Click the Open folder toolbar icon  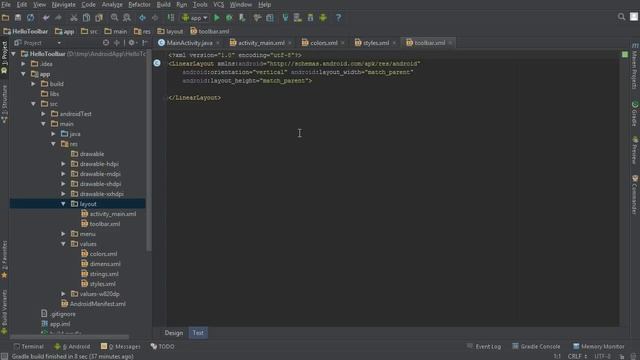pyautogui.click(x=5, y=18)
